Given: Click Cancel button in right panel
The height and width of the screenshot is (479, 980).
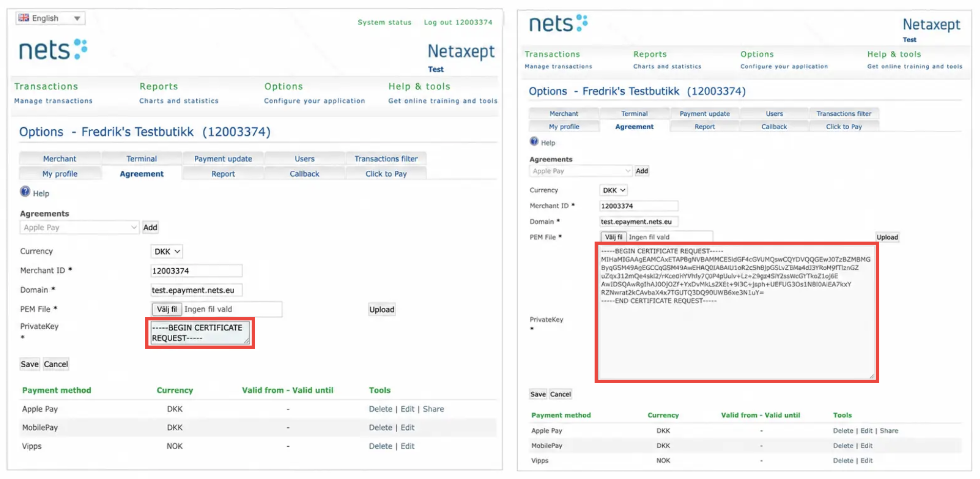Looking at the screenshot, I should point(560,394).
